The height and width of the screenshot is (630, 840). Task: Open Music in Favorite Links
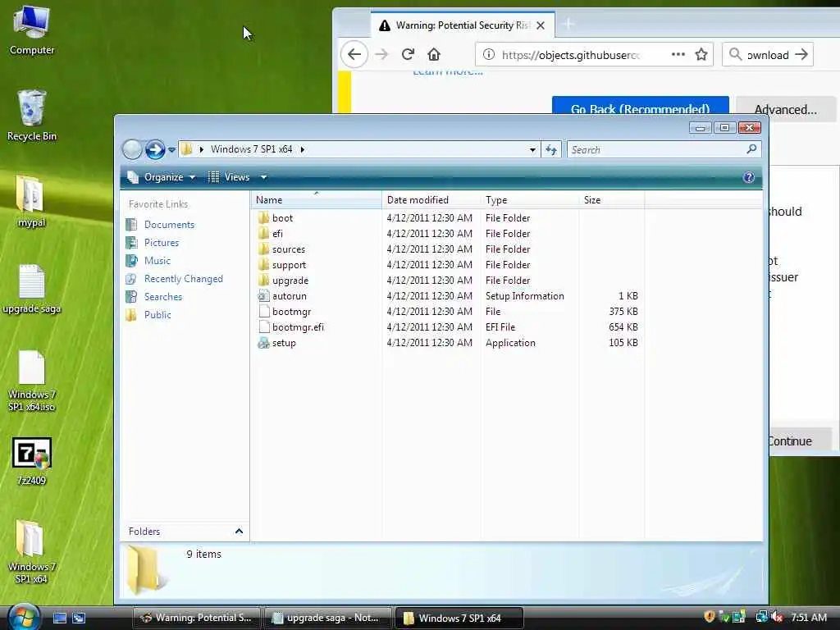[157, 260]
